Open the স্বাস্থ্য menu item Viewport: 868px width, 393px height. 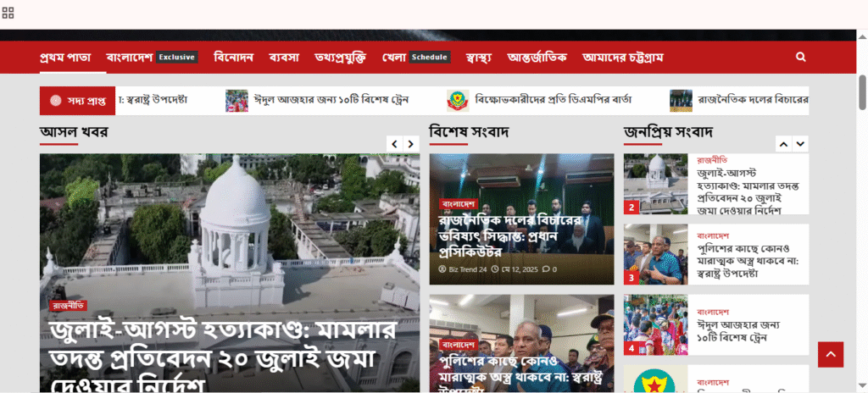[479, 57]
